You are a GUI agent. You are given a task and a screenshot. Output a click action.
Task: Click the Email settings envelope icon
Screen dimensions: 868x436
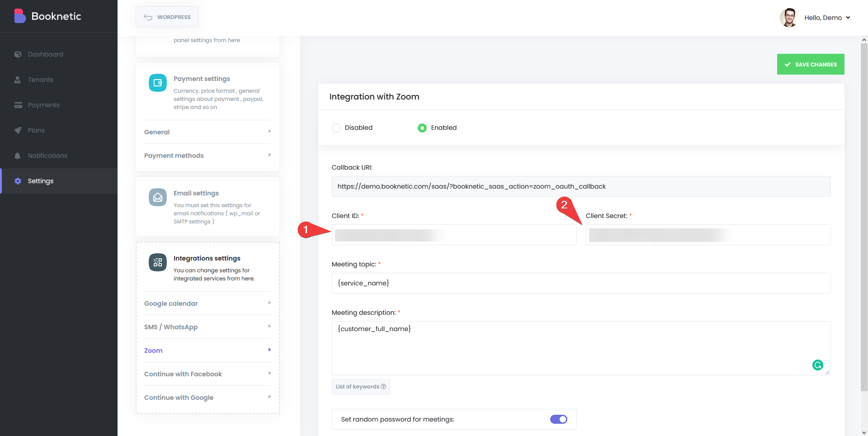[158, 197]
